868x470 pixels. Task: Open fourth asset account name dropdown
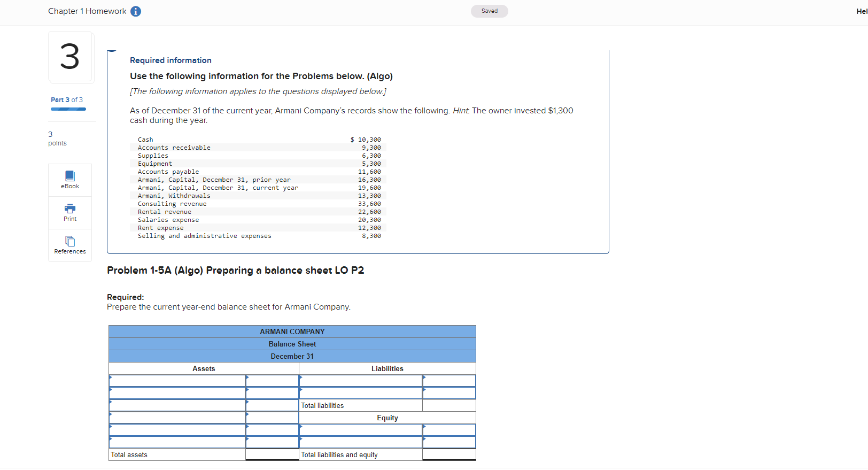click(177, 418)
